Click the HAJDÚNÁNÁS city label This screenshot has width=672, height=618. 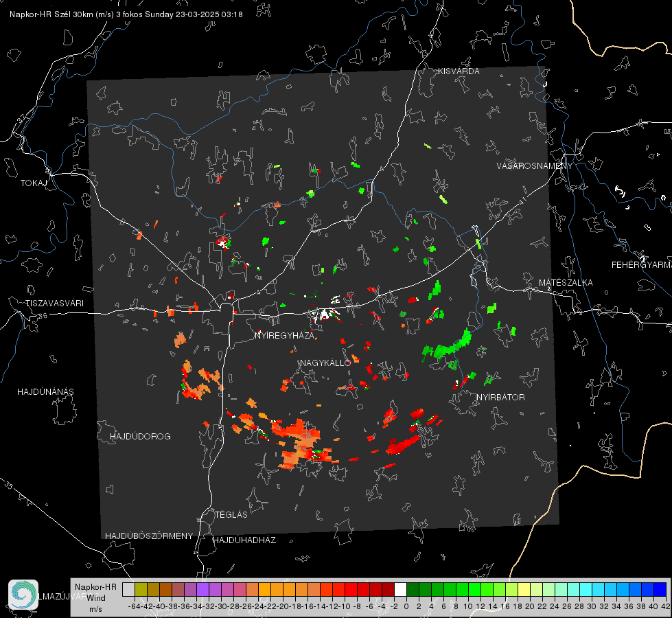click(x=45, y=392)
